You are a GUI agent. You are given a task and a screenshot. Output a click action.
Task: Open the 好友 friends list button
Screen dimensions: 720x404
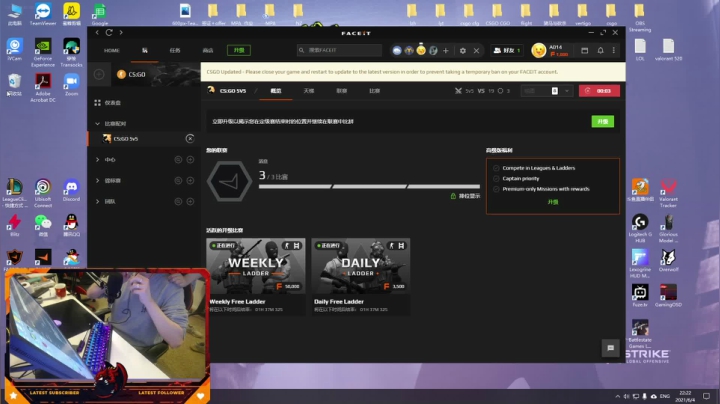pyautogui.click(x=506, y=50)
